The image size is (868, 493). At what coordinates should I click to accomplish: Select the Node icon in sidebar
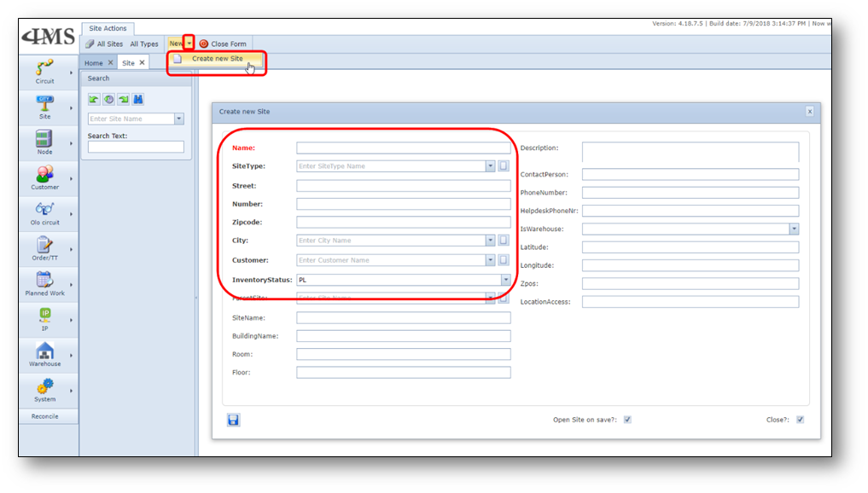coord(44,139)
